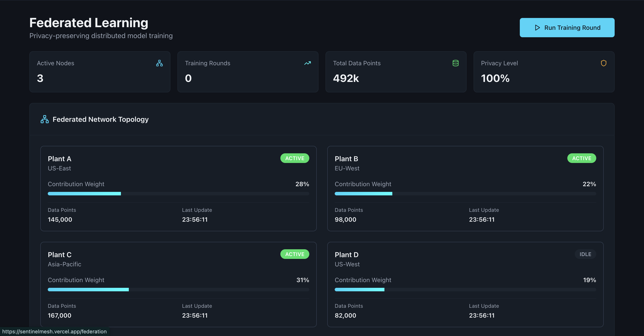Click Plant B's ACTIVE status badge
The image size is (644, 336).
click(581, 158)
